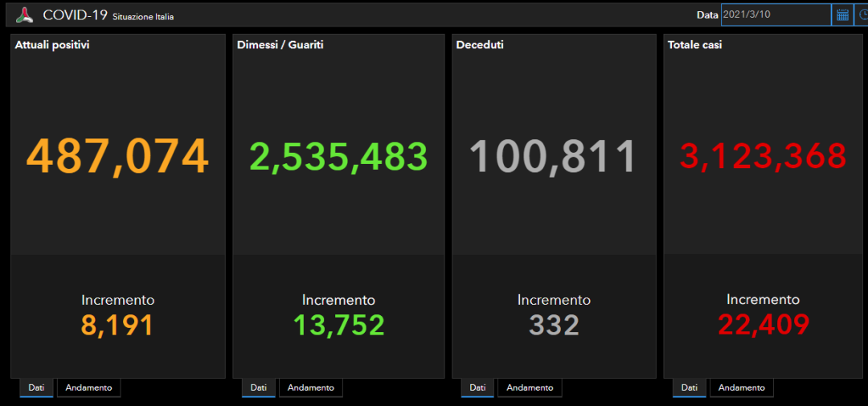Open the calendar date picker icon
Image resolution: width=868 pixels, height=406 pixels.
(x=842, y=15)
